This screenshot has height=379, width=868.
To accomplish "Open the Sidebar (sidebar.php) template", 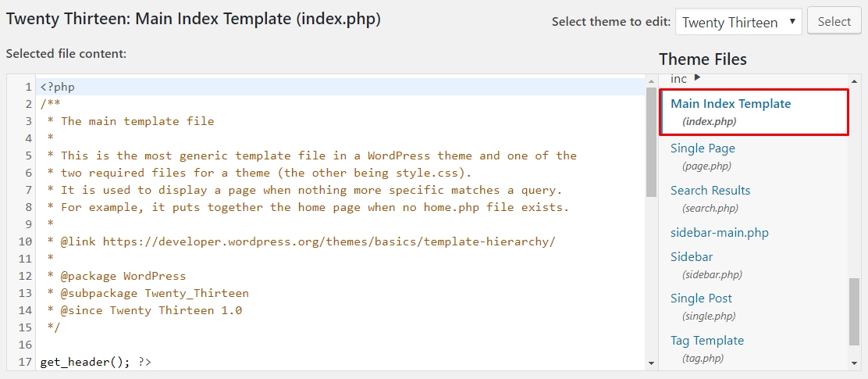I will point(691,257).
